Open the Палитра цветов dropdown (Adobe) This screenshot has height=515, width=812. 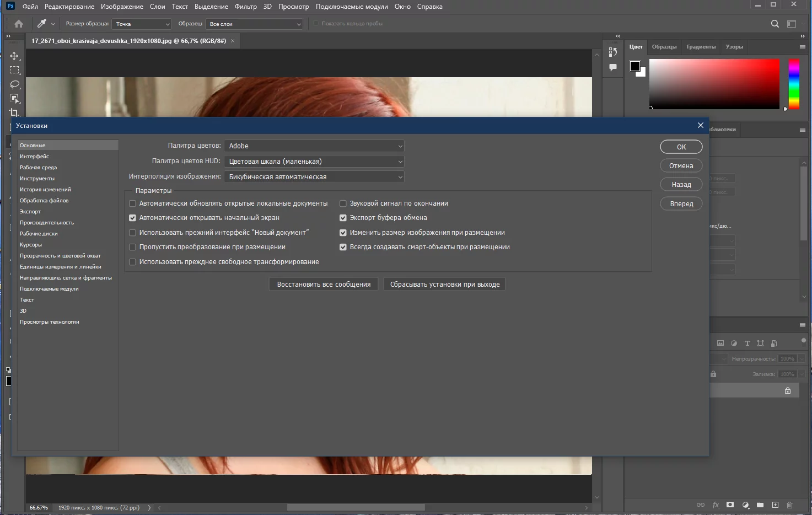pyautogui.click(x=315, y=146)
